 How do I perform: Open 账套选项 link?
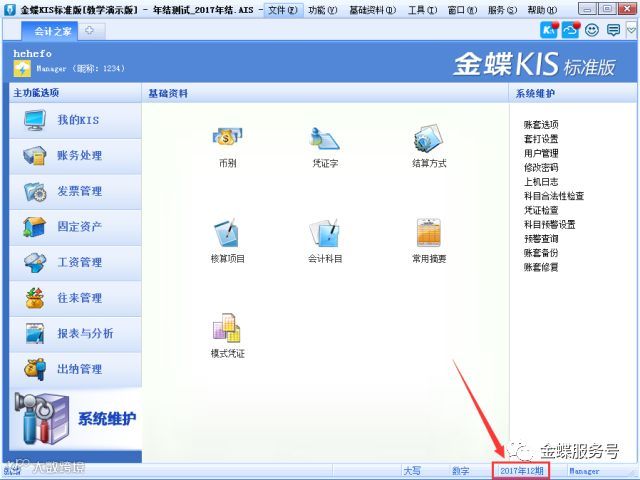(x=541, y=124)
